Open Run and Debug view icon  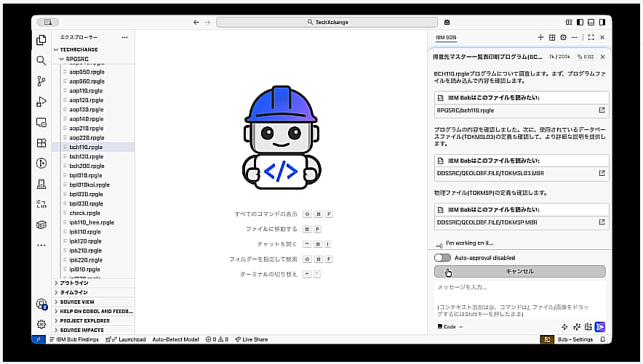pyautogui.click(x=41, y=102)
